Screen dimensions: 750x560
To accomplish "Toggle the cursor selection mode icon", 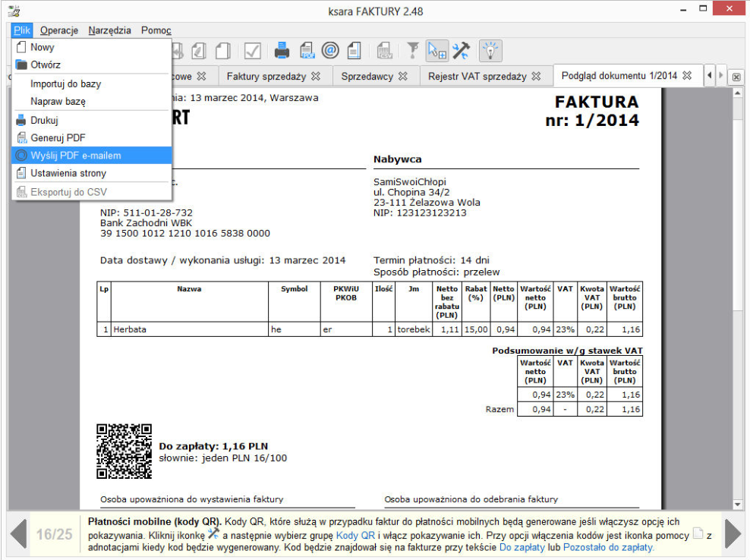I will click(437, 50).
